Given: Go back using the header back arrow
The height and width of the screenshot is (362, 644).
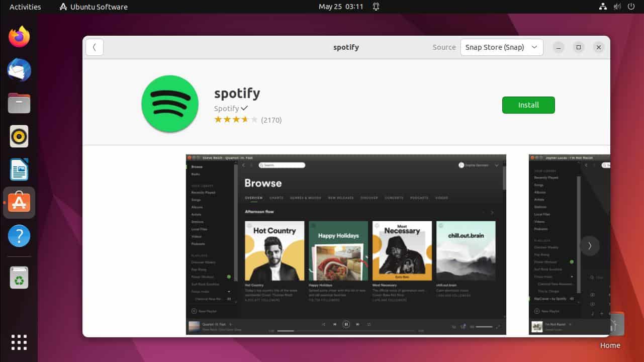Looking at the screenshot, I should [x=95, y=47].
